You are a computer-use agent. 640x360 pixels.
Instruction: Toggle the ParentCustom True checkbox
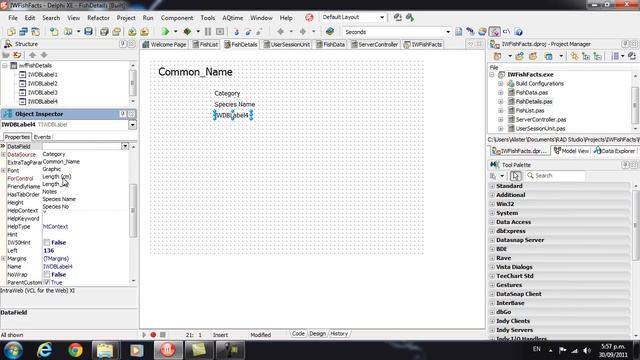click(x=47, y=282)
